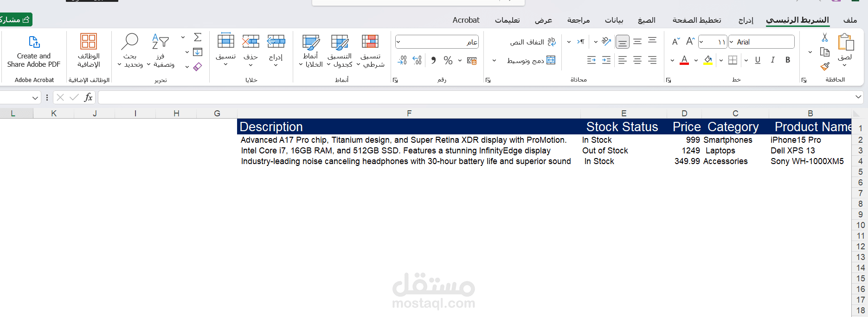Click the green Share button (مشاركة)
The width and height of the screenshot is (868, 317).
click(15, 19)
